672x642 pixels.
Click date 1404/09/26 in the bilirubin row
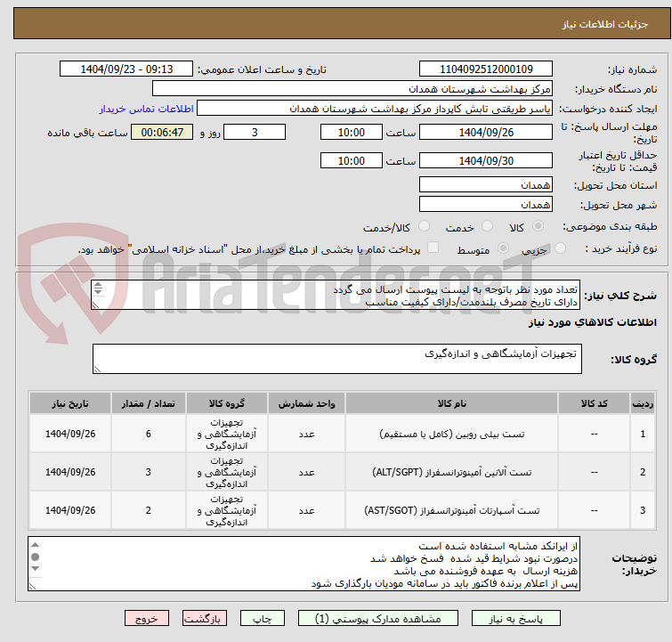(70, 434)
